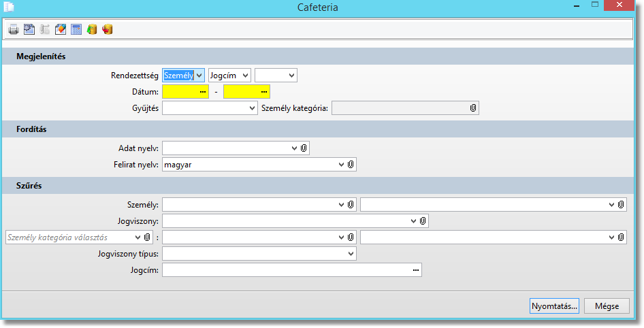This screenshot has width=644, height=328.
Task: Click the printer icon in the toolbar
Action: click(x=14, y=29)
